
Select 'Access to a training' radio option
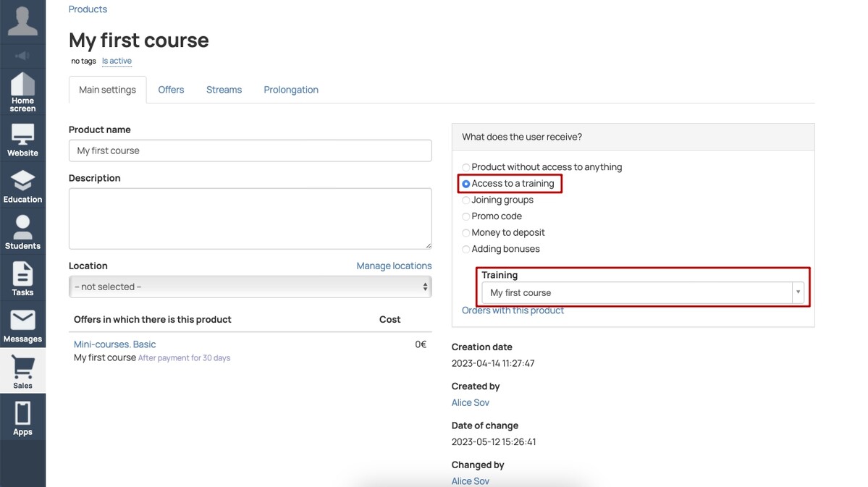tap(466, 184)
